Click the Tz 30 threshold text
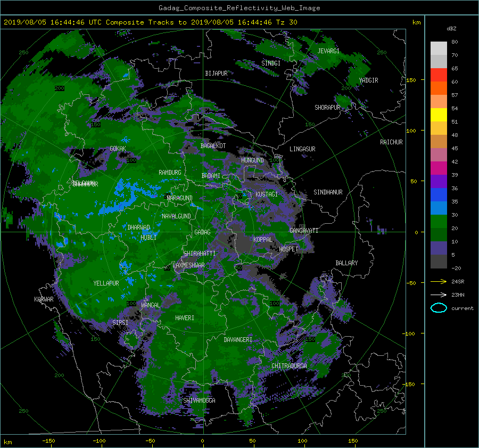This screenshot has width=479, height=448. pos(286,22)
